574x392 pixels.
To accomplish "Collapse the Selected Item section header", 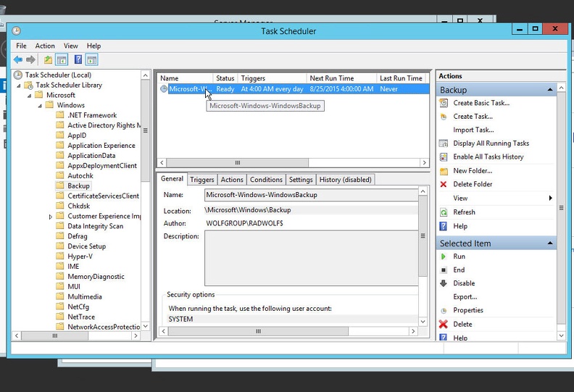I will [x=551, y=243].
